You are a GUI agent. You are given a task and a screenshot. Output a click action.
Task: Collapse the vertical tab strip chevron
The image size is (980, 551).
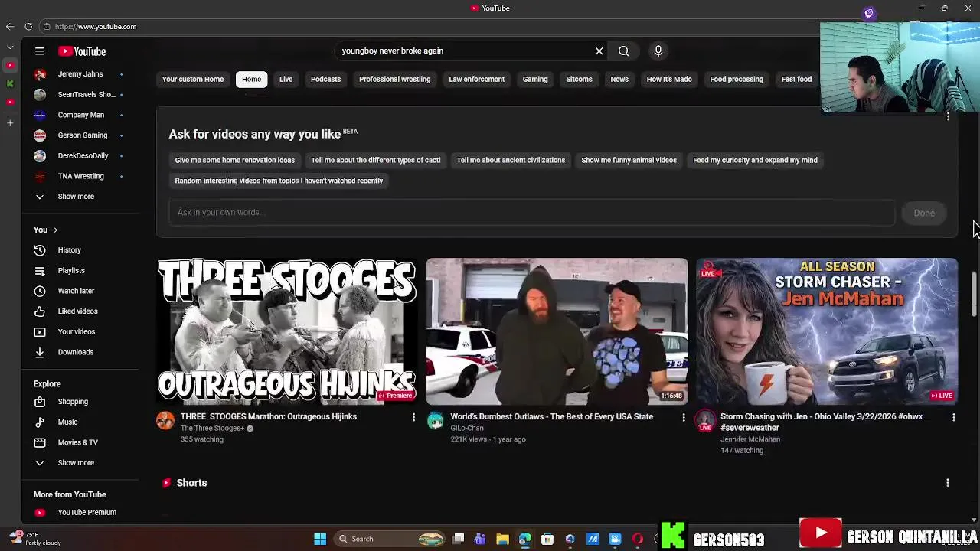pyautogui.click(x=10, y=47)
